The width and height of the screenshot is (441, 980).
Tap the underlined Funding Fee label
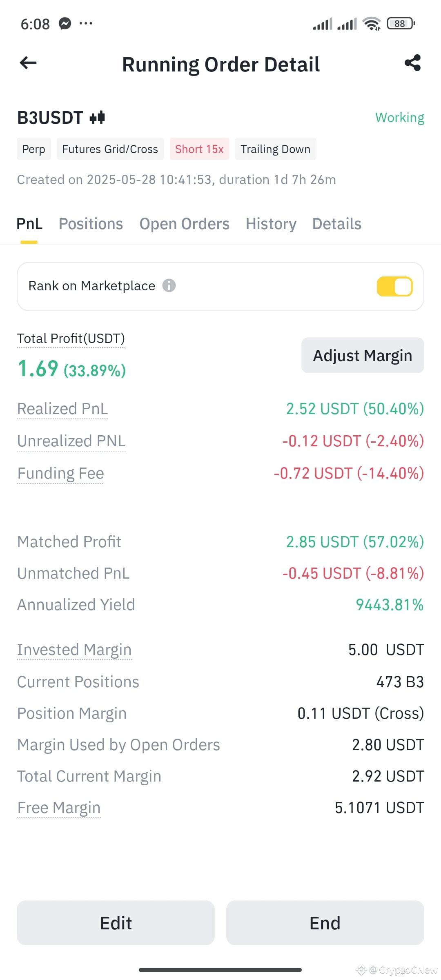pyautogui.click(x=60, y=473)
